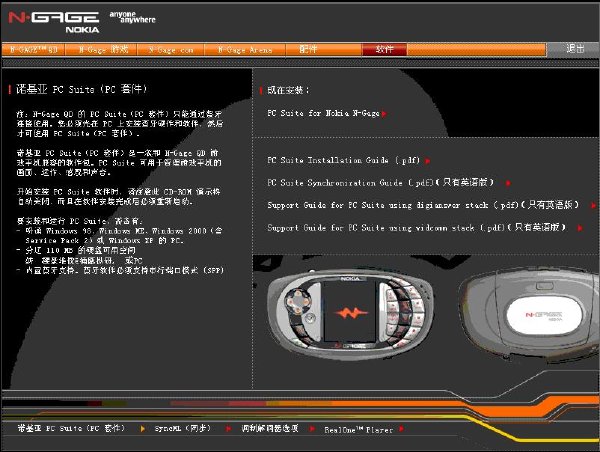Viewport: 600px width, 452px height.
Task: Click the "anyone anywhere" slogan text
Action: [x=132, y=17]
